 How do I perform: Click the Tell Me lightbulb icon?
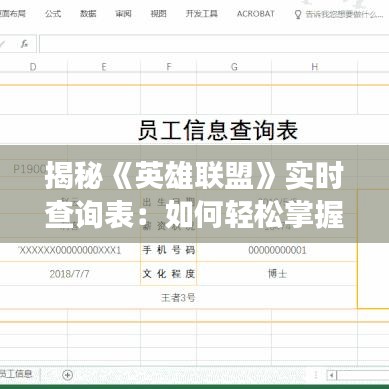298,14
